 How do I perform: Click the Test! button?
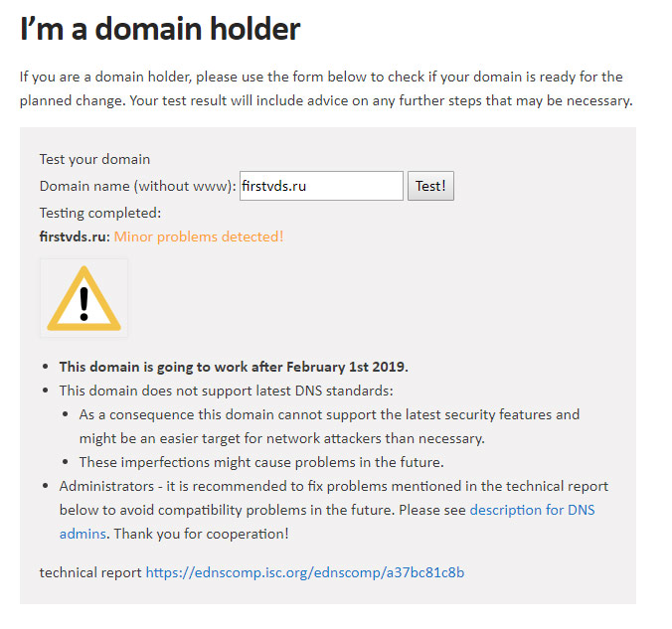coord(430,186)
